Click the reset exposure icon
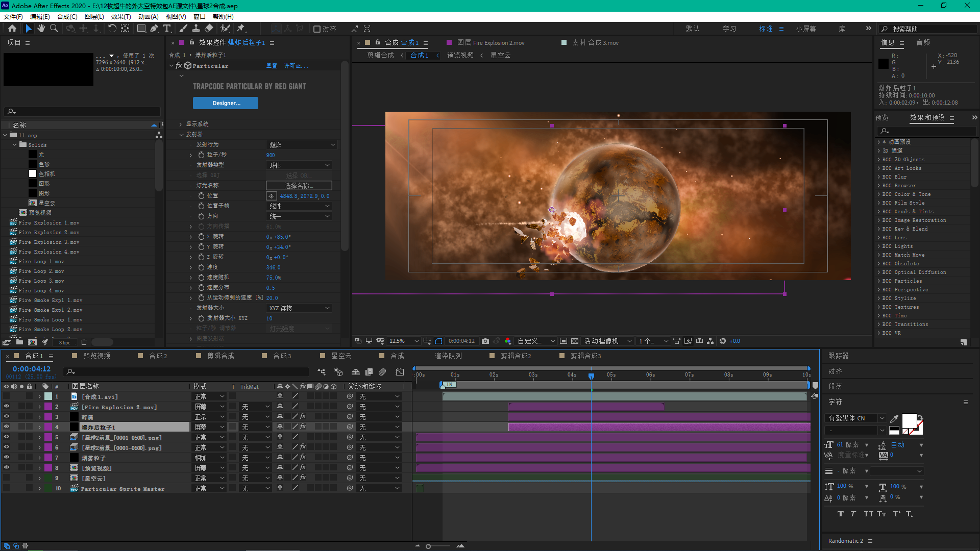Screen dimensions: 980x551 723,341
